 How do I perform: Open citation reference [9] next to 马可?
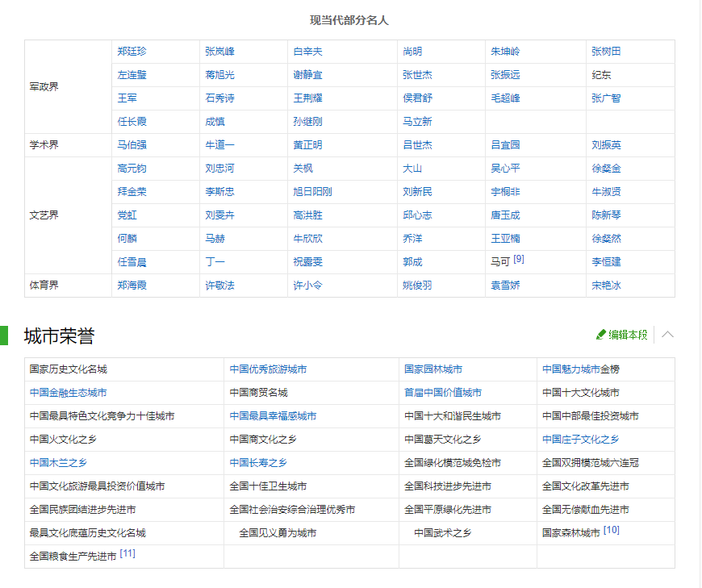tap(519, 260)
